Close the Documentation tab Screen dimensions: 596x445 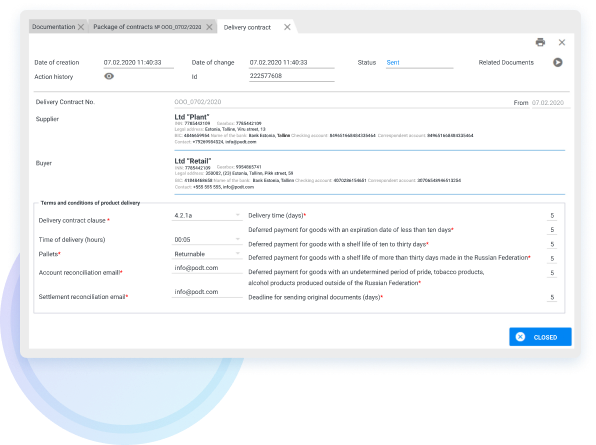[81, 27]
